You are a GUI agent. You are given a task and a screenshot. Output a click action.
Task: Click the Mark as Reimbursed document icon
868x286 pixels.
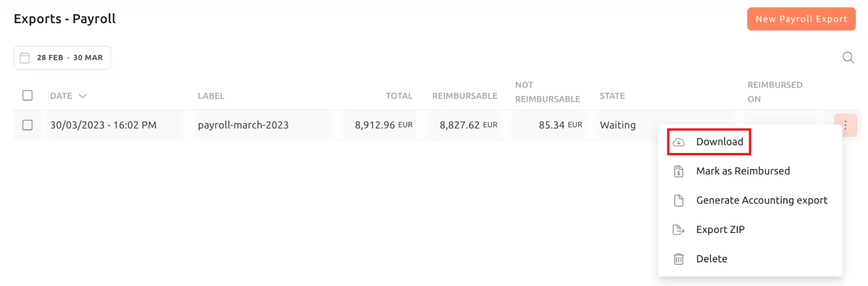tap(679, 171)
